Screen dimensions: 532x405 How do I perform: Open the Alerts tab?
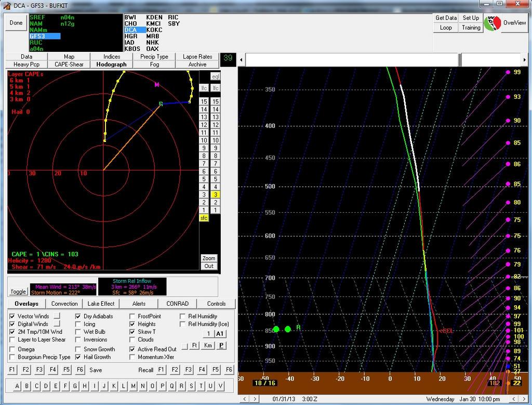pyautogui.click(x=139, y=304)
